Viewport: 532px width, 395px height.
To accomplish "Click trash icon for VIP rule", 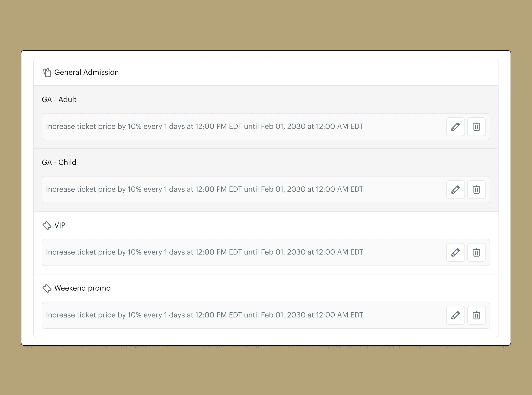I will point(476,253).
